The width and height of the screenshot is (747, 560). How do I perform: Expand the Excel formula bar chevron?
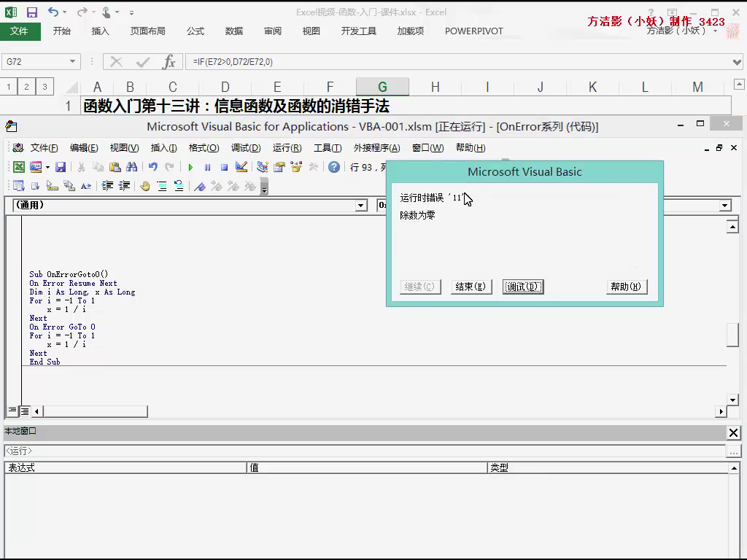click(737, 62)
